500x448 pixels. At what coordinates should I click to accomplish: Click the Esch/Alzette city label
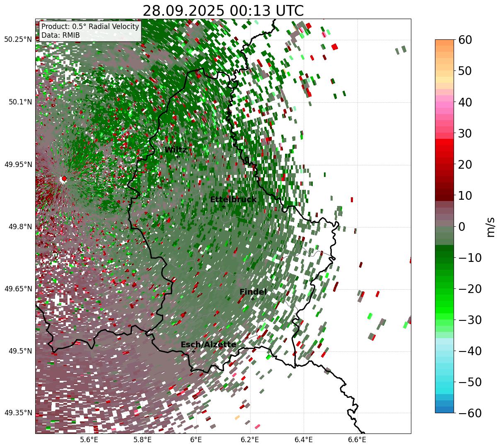tap(208, 345)
